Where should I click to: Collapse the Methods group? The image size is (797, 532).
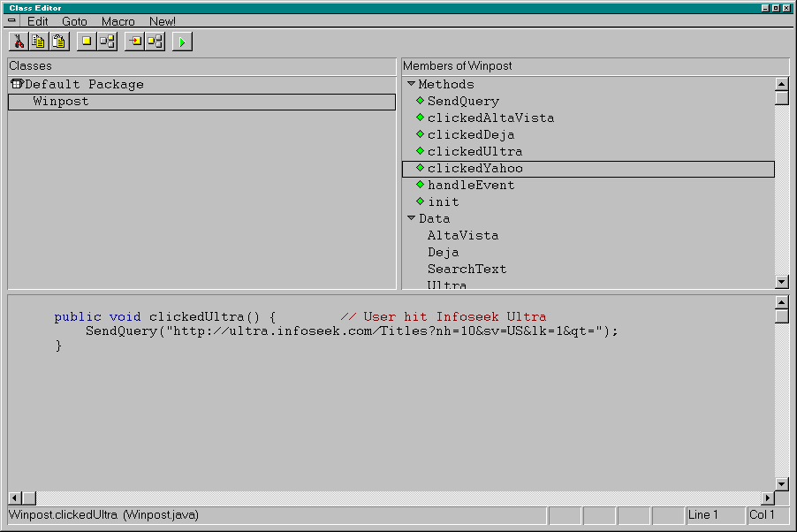(x=411, y=83)
